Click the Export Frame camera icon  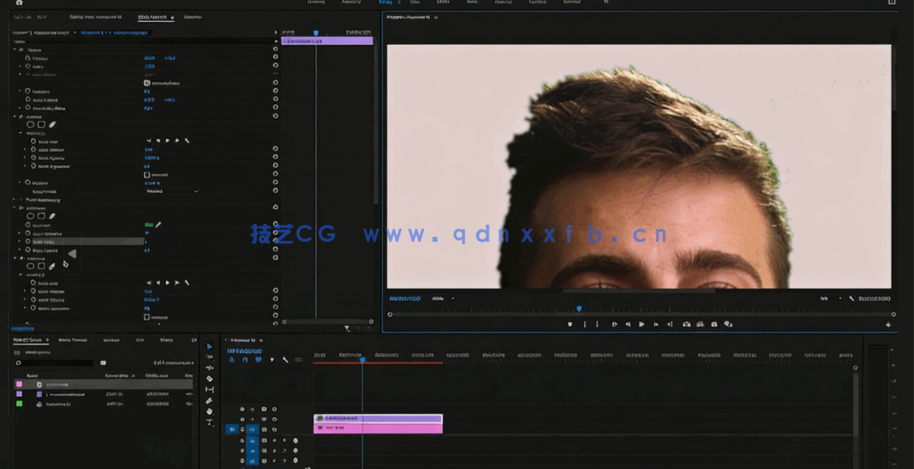[x=716, y=324]
